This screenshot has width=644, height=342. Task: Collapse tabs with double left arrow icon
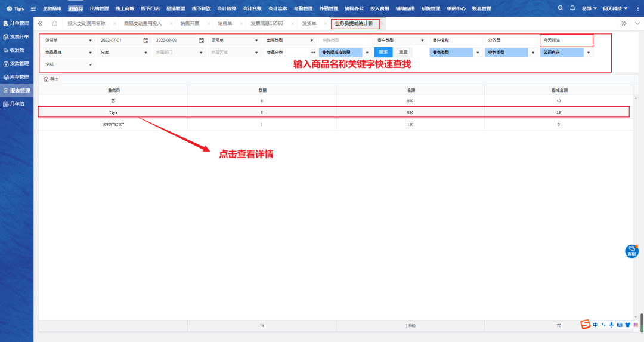41,23
